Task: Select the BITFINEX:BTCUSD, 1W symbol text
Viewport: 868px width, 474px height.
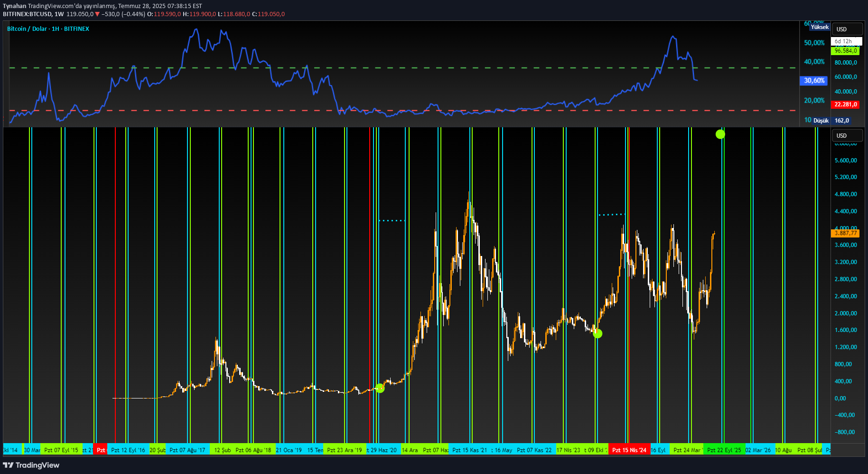Action: click(33, 14)
